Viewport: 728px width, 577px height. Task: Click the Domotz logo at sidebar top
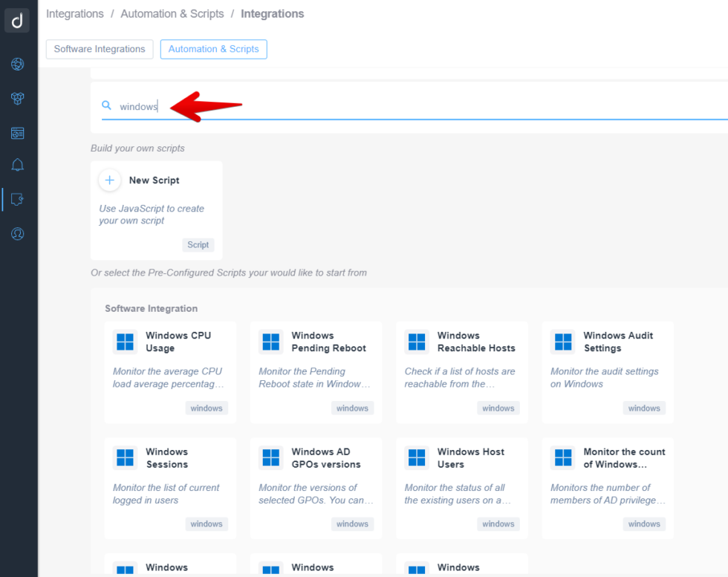pos(17,21)
